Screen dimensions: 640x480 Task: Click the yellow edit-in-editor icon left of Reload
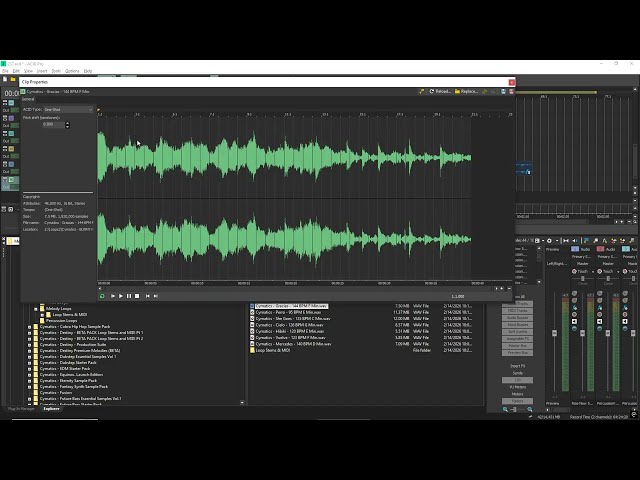422,91
